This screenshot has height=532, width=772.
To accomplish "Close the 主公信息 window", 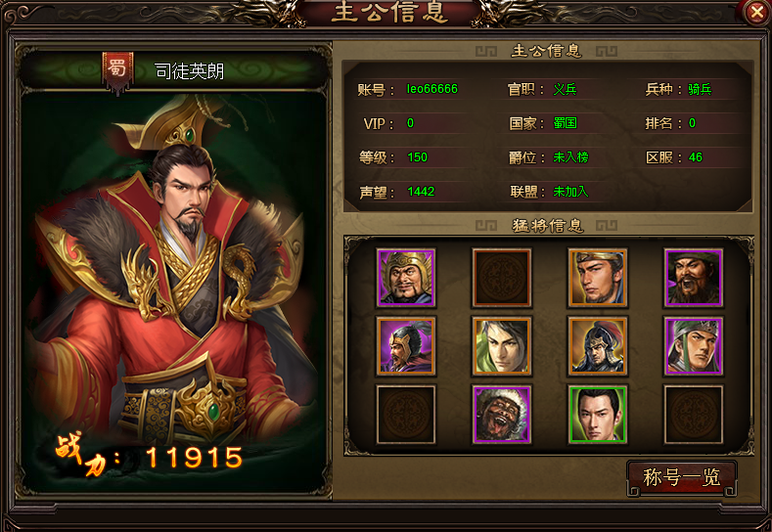I will (756, 12).
